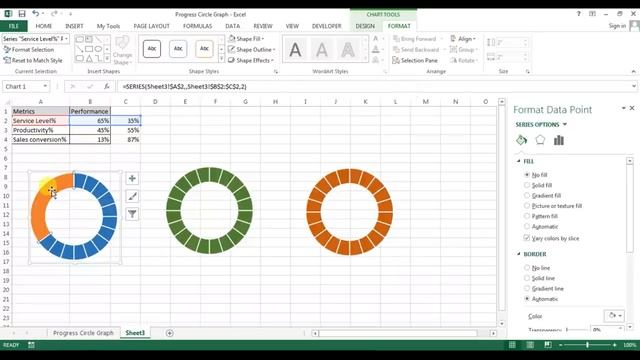640x360 pixels.
Task: Switch to Page Break Preview icon
Action: (x=548, y=345)
